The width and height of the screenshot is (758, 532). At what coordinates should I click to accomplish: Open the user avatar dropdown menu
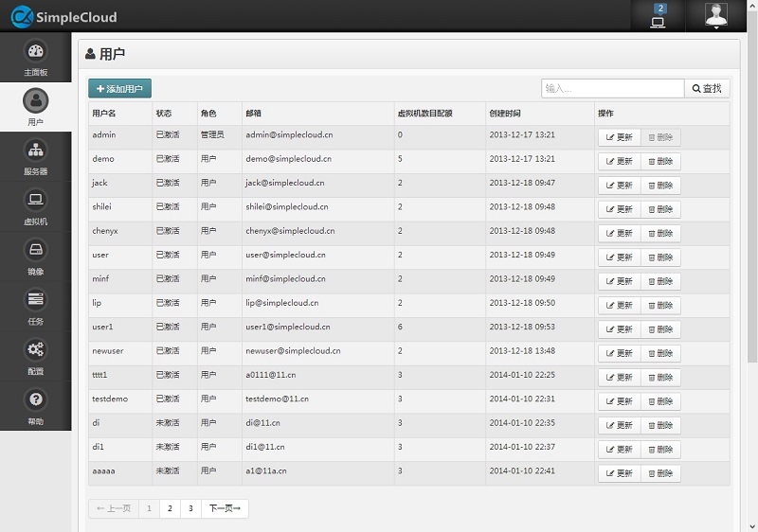coord(716,16)
